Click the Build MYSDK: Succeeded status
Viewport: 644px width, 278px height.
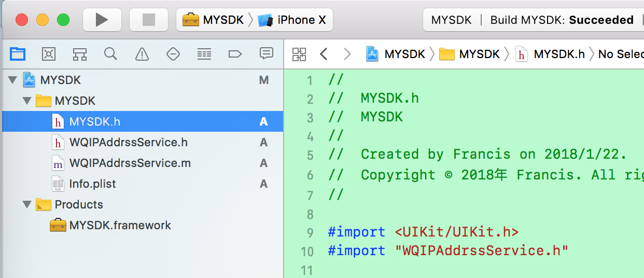click(x=562, y=20)
